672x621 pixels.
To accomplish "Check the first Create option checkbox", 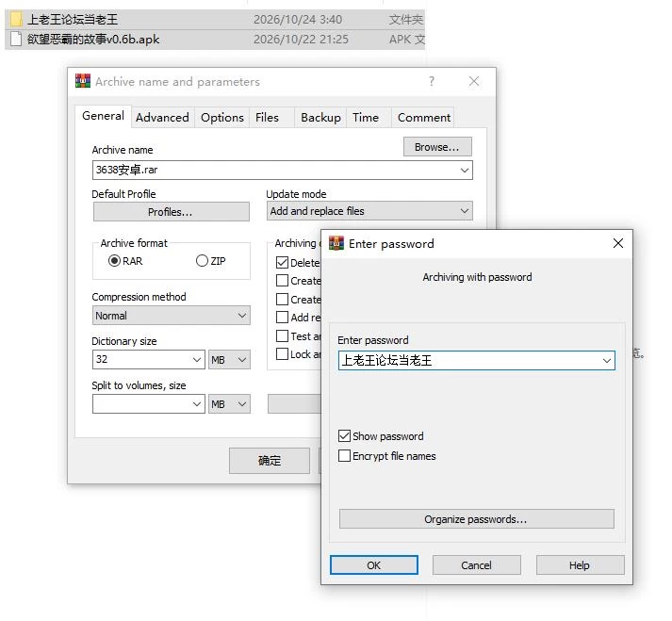I will [x=282, y=281].
